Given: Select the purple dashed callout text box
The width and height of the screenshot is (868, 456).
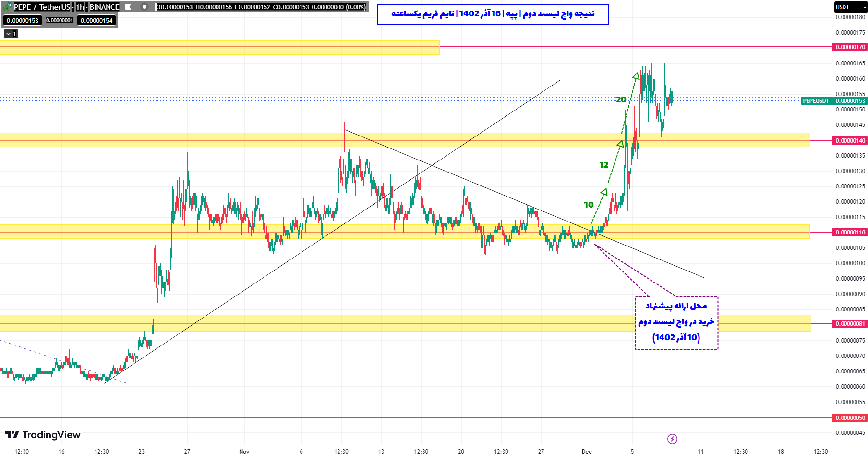Looking at the screenshot, I should click(676, 322).
